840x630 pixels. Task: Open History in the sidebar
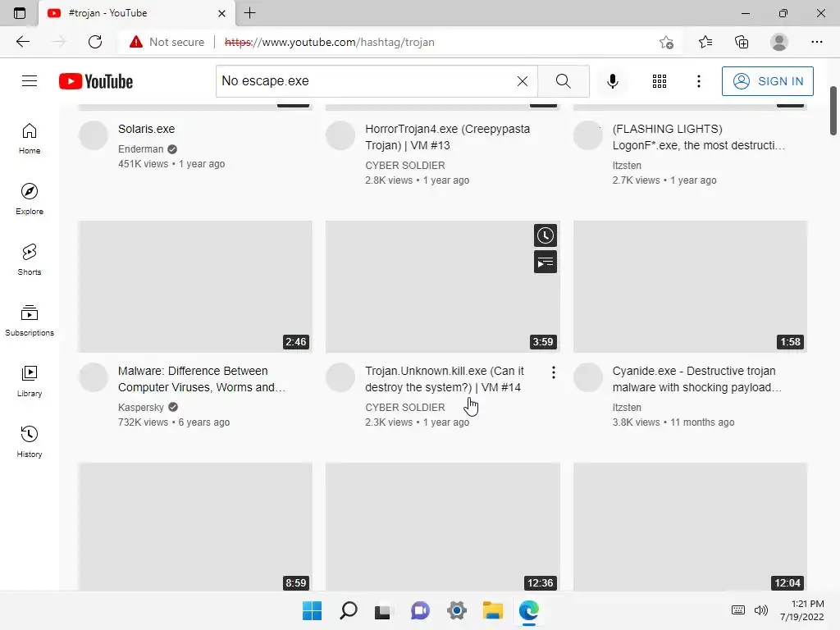[x=30, y=442]
